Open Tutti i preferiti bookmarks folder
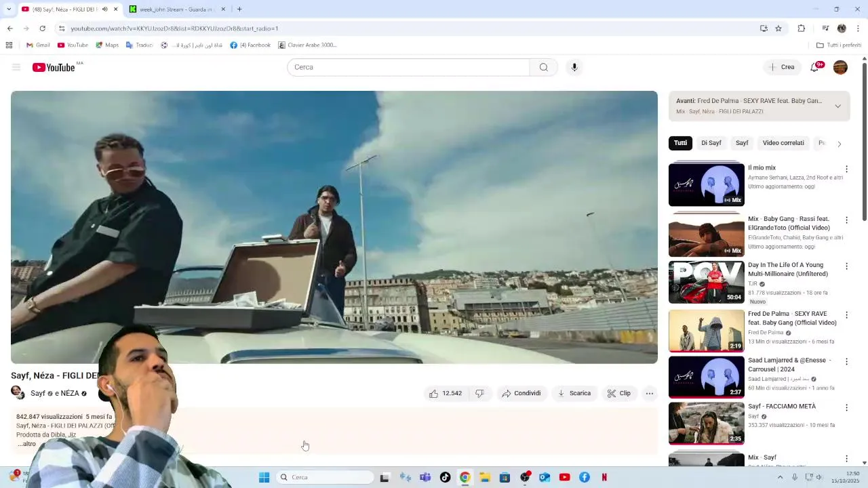 tap(839, 45)
